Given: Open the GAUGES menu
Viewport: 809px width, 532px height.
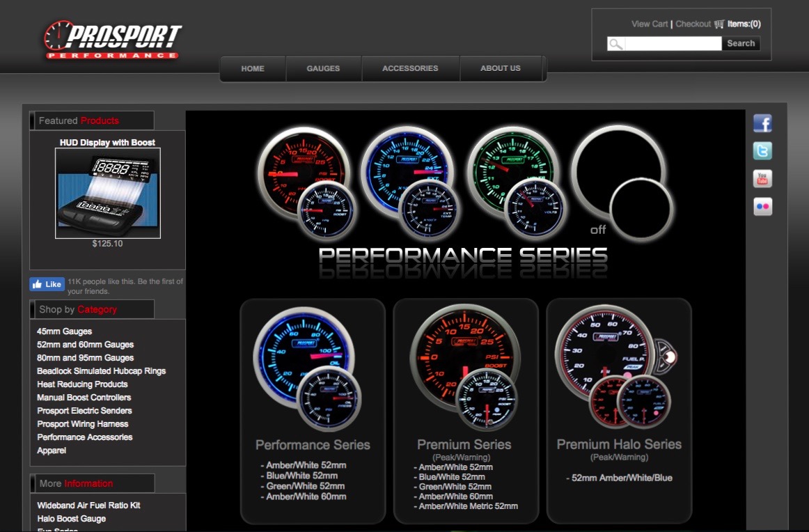Looking at the screenshot, I should click(x=324, y=69).
